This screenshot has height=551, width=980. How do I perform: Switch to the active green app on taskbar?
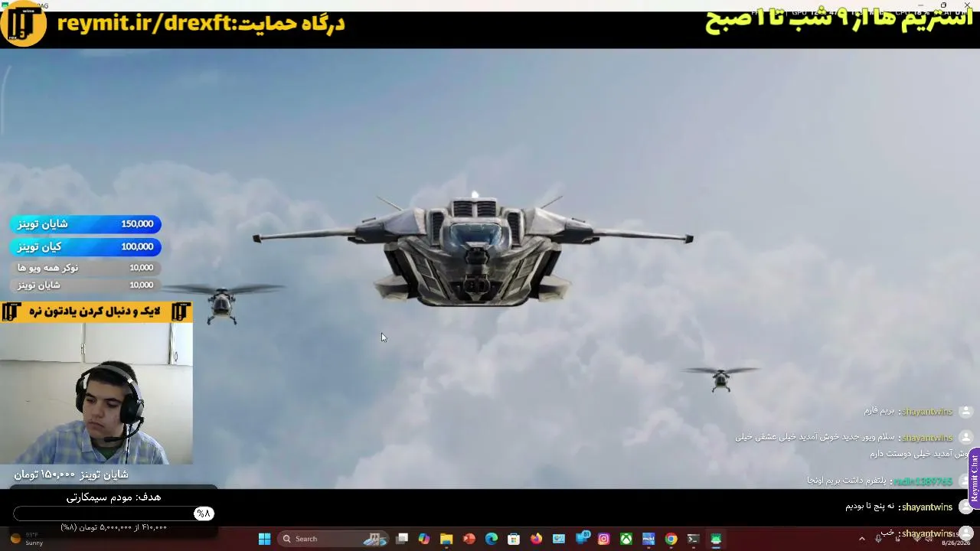[716, 539]
